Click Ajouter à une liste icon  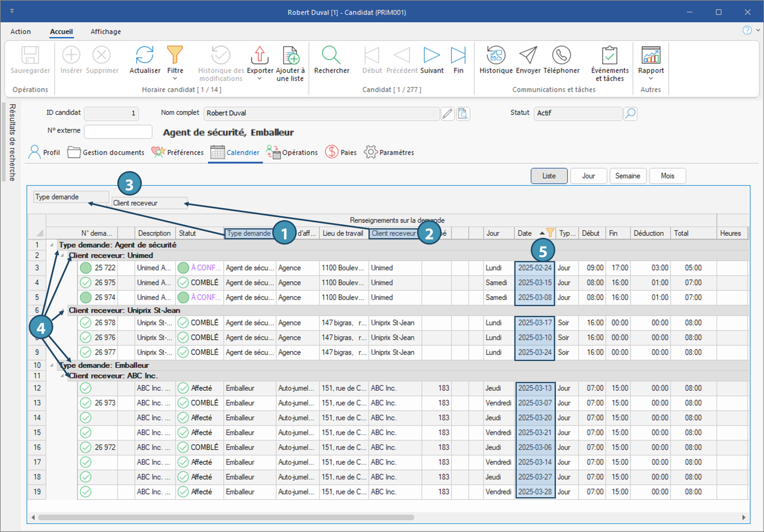[290, 55]
